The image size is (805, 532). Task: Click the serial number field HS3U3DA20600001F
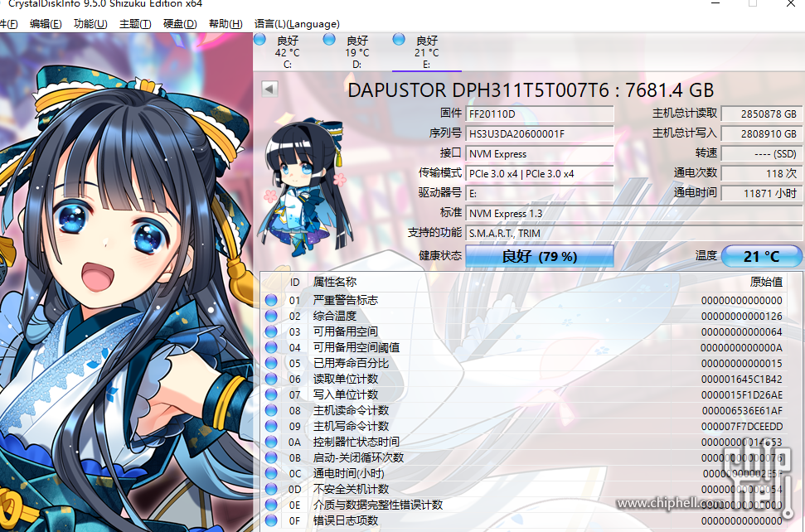pyautogui.click(x=540, y=134)
